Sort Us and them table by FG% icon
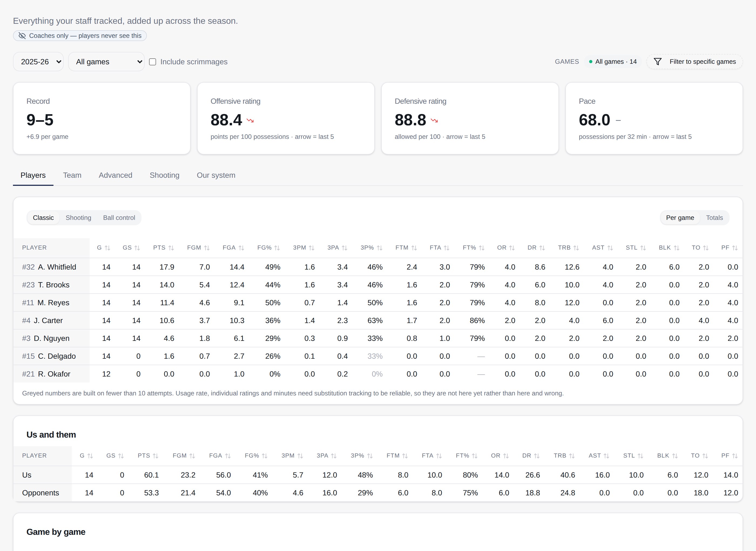 264,456
